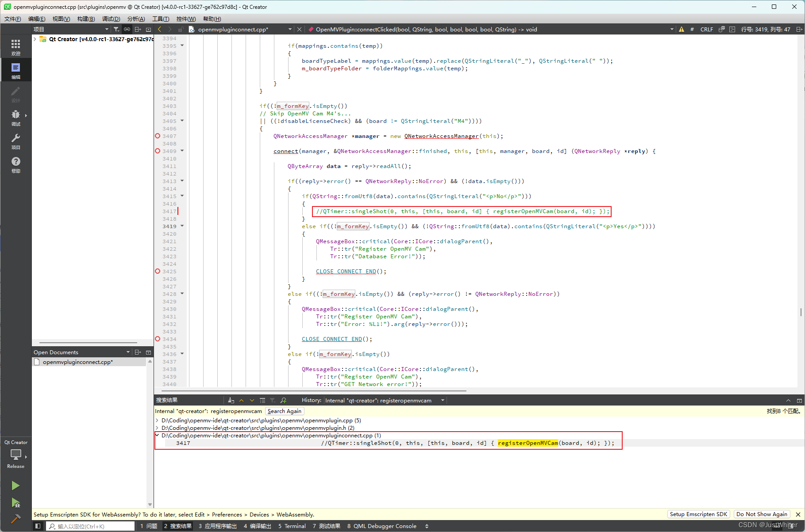Viewport: 805px width, 532px height.
Task: Collapse the openmvpluginconnect.cpp search result entry
Action: pyautogui.click(x=157, y=435)
